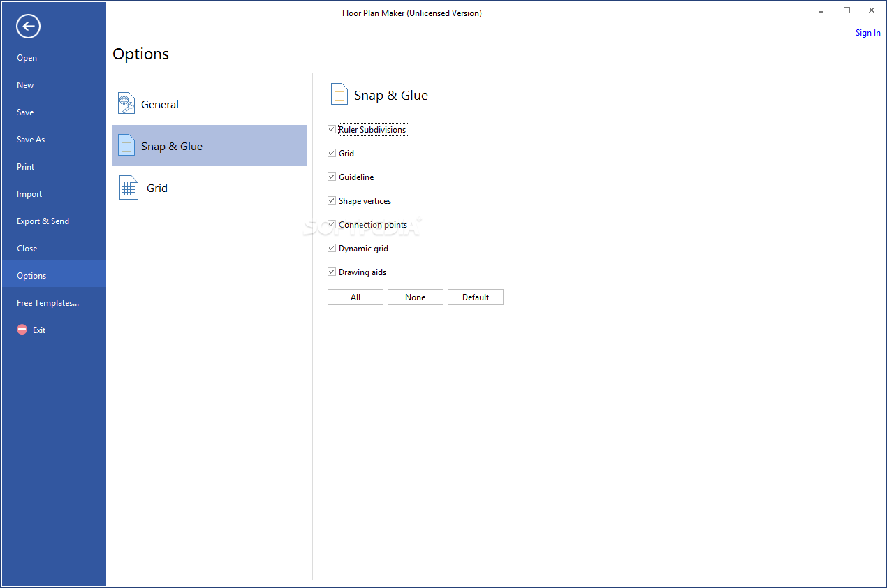The image size is (887, 588).
Task: Click the Floor Plan Maker title bar text
Action: pyautogui.click(x=412, y=13)
